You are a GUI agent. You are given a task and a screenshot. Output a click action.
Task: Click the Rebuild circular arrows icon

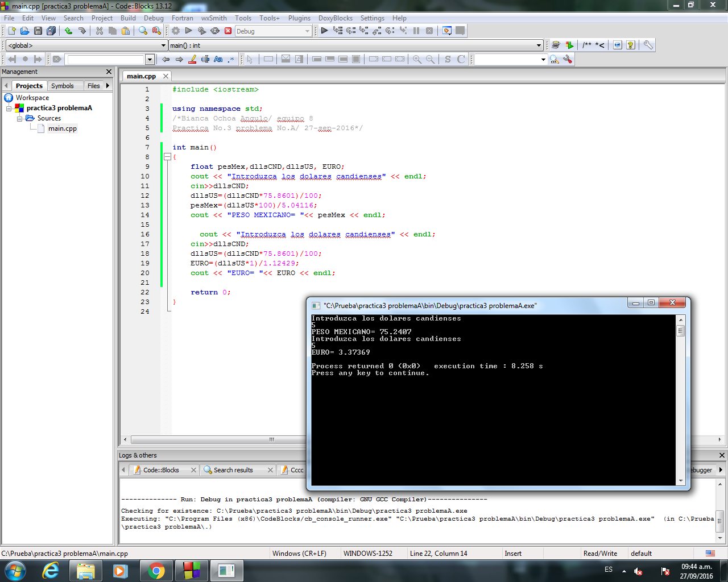coord(215,31)
